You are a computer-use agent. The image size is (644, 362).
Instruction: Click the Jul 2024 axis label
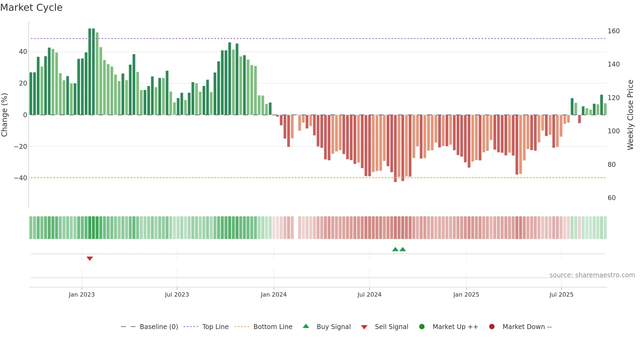[369, 294]
